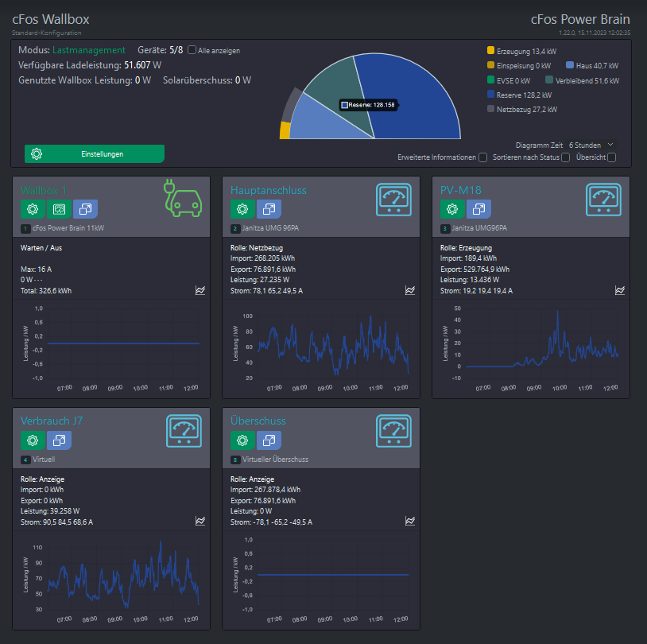Click the Reserve legend color swatch
The width and height of the screenshot is (647, 644).
tap(490, 94)
